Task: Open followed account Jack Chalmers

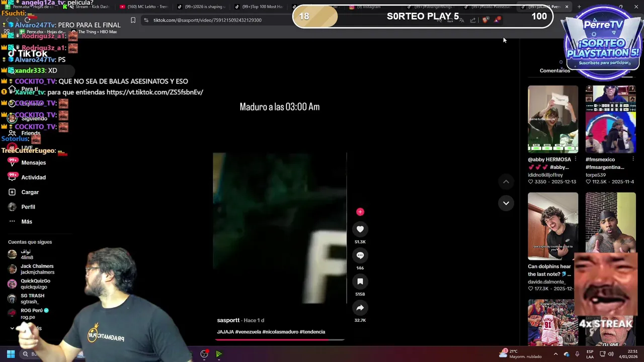Action: pyautogui.click(x=31, y=269)
